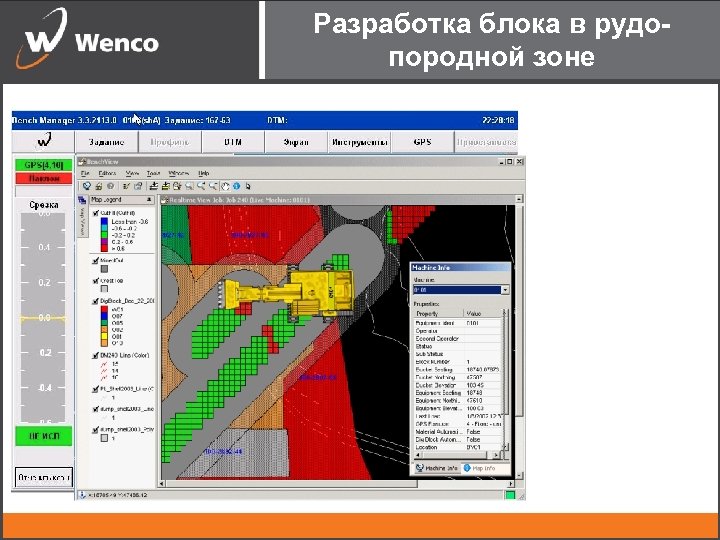
Task: Click the Инструменты button
Action: 359,142
